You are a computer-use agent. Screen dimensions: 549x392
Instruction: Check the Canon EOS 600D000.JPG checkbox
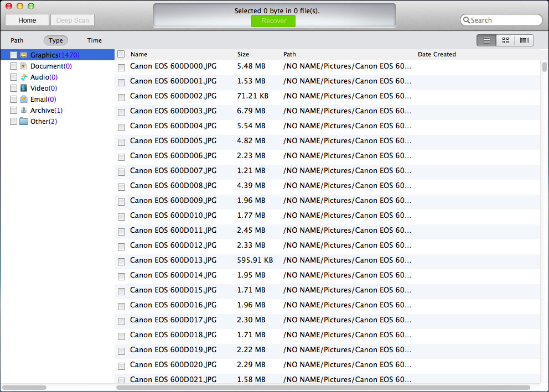(122, 67)
